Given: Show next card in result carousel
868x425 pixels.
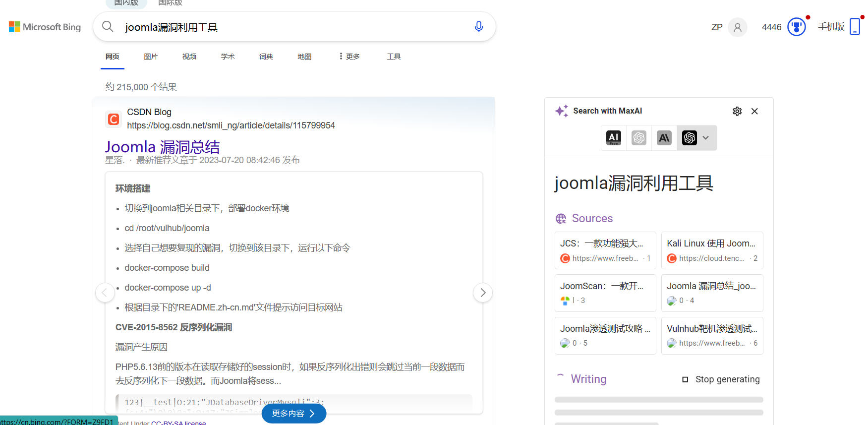Looking at the screenshot, I should 483,293.
